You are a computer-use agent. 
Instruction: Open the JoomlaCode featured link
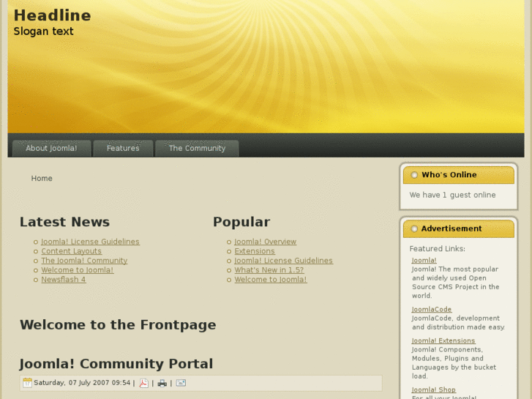coord(432,310)
